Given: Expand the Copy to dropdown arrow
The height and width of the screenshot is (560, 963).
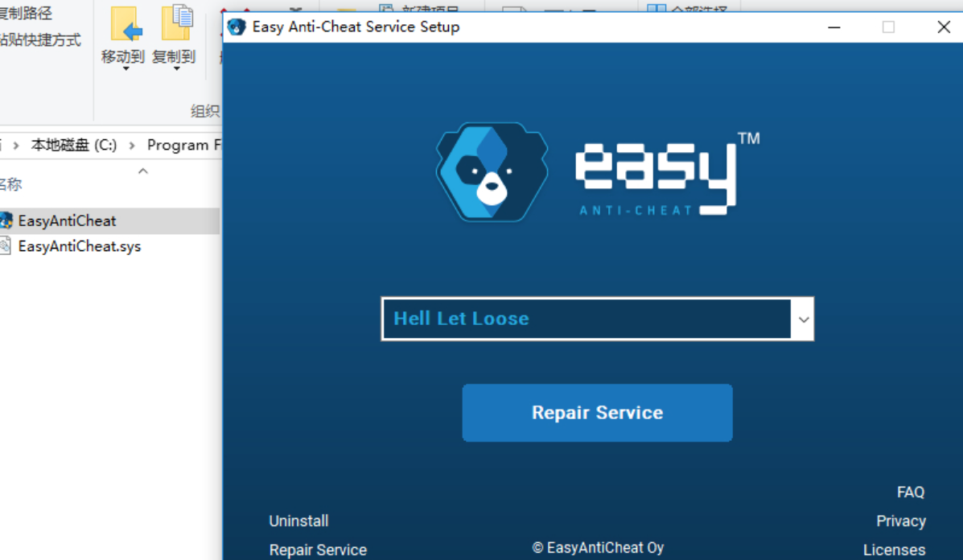Looking at the screenshot, I should coord(176,68).
